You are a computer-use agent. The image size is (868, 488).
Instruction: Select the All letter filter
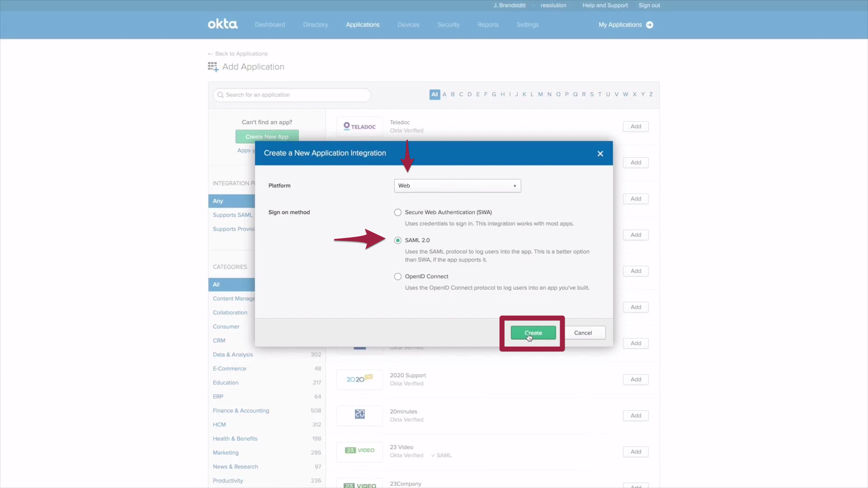click(434, 94)
